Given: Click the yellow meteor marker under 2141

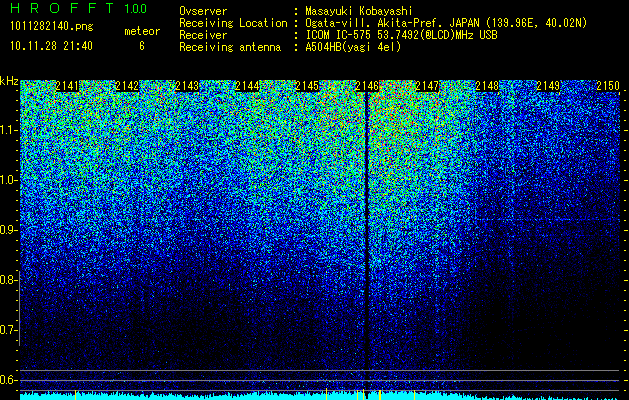Looking at the screenshot, I should [x=75, y=395].
